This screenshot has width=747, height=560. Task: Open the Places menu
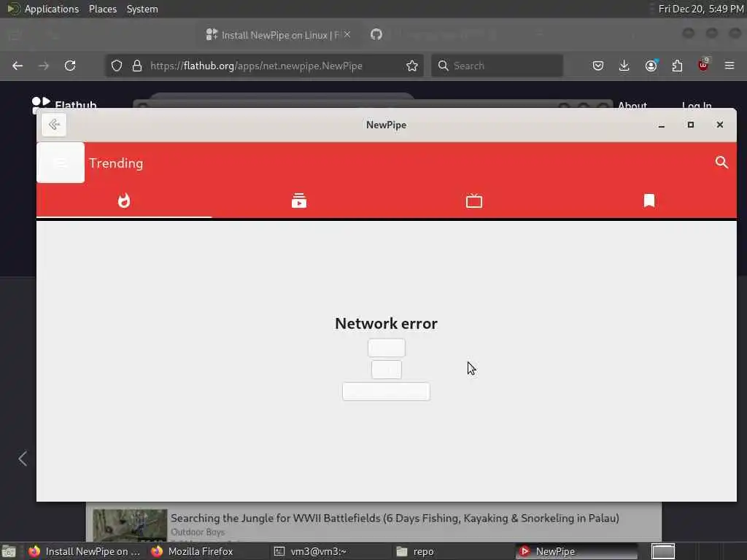(x=103, y=9)
